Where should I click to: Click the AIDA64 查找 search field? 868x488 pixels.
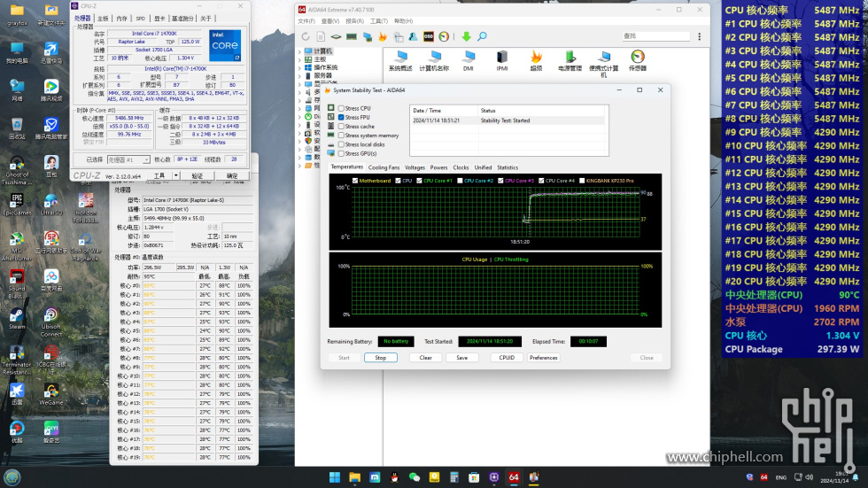[656, 36]
